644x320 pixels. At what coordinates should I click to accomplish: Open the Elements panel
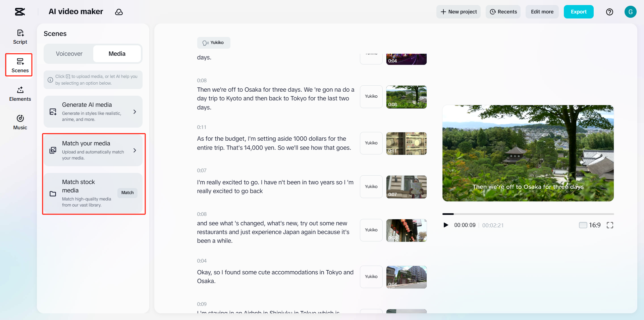20,94
